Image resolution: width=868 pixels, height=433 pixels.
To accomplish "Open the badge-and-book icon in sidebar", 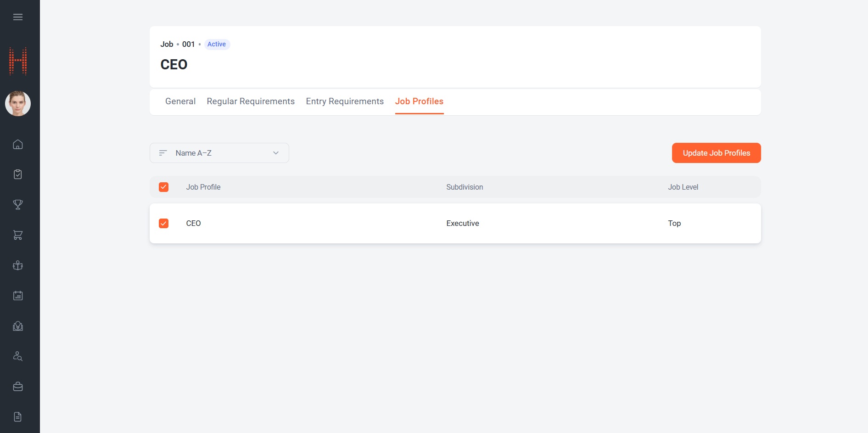I will (x=18, y=326).
